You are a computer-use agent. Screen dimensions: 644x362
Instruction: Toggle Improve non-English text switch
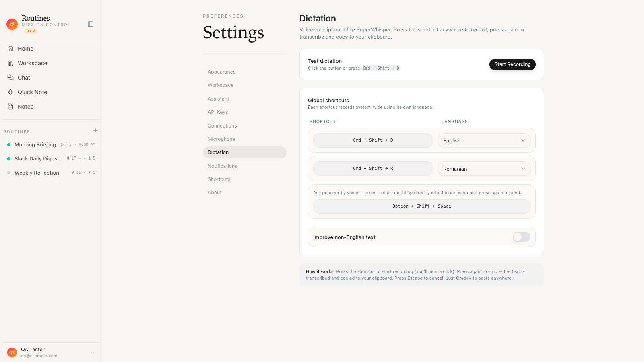coord(521,237)
